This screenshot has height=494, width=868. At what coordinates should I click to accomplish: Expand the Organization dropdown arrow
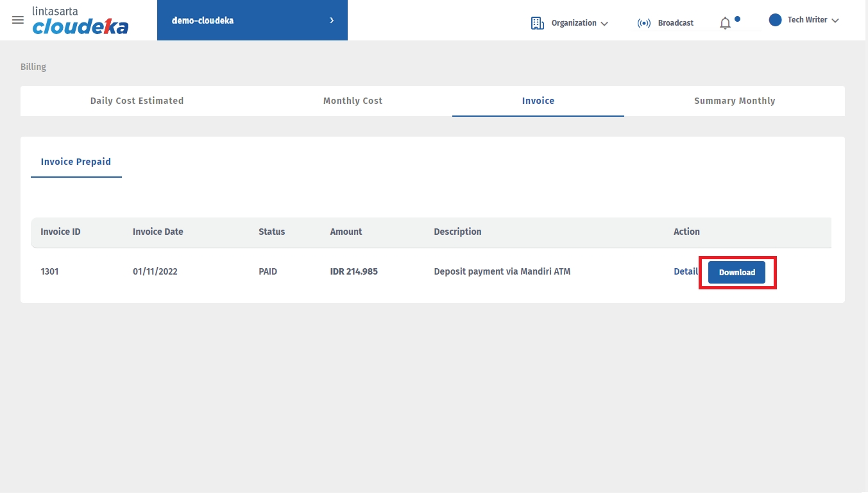click(604, 24)
